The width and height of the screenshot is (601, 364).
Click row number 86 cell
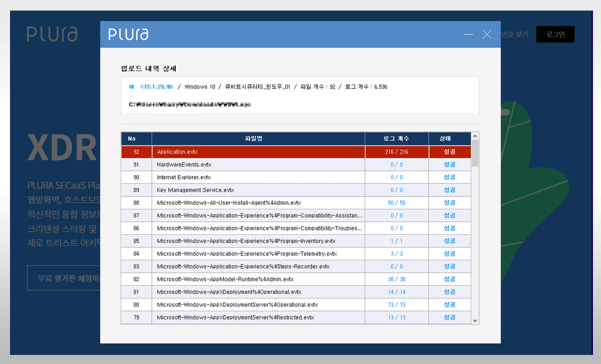tap(136, 228)
